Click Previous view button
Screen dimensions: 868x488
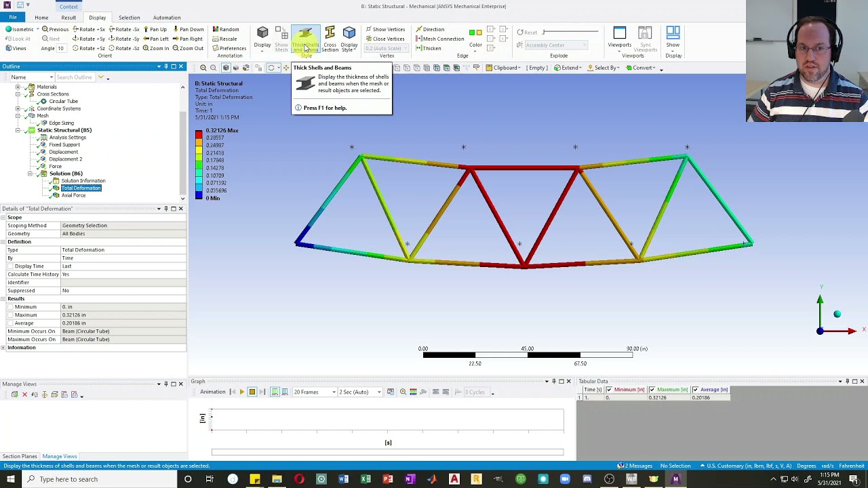pyautogui.click(x=55, y=30)
